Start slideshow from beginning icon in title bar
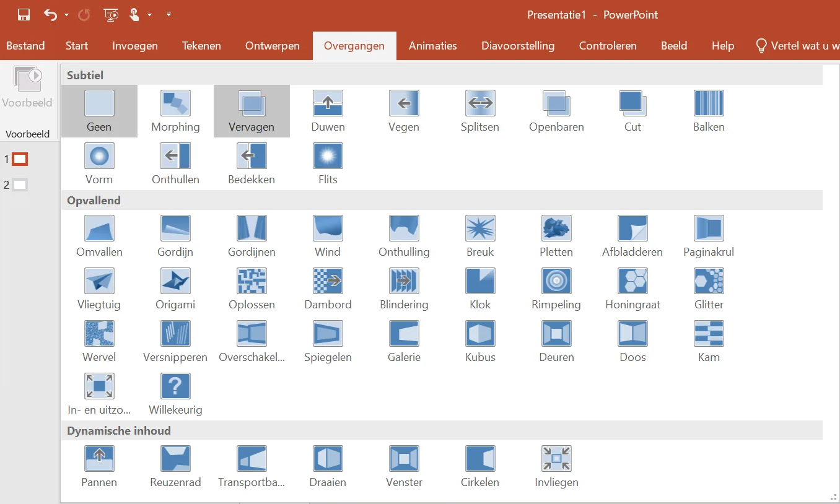 [x=111, y=15]
